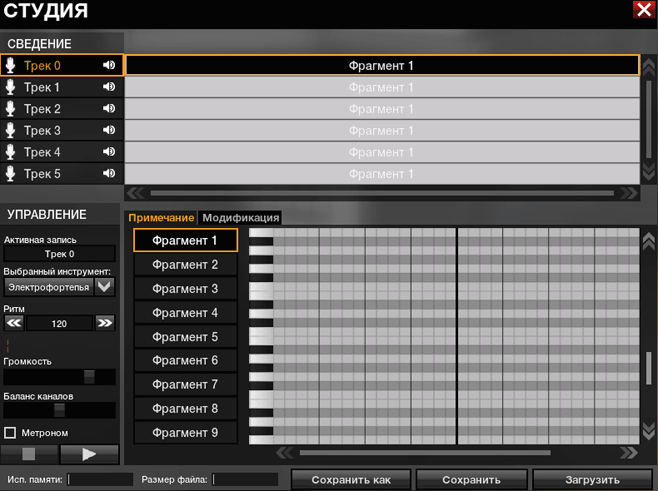Click track timeline scroll-right arrow
Image resolution: width=658 pixels, height=491 pixels.
[629, 193]
